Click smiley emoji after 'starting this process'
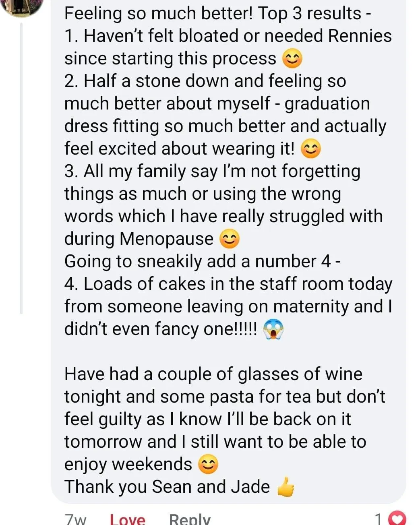Screen dimensions: 420x525 coord(292,60)
